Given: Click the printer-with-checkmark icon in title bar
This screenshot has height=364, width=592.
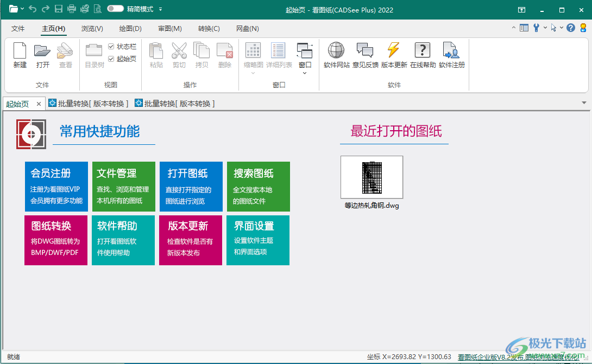Looking at the screenshot, I should tap(85, 9).
